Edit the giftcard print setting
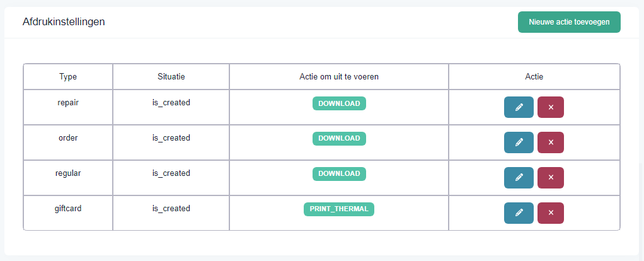The height and width of the screenshot is (261, 644). (519, 213)
